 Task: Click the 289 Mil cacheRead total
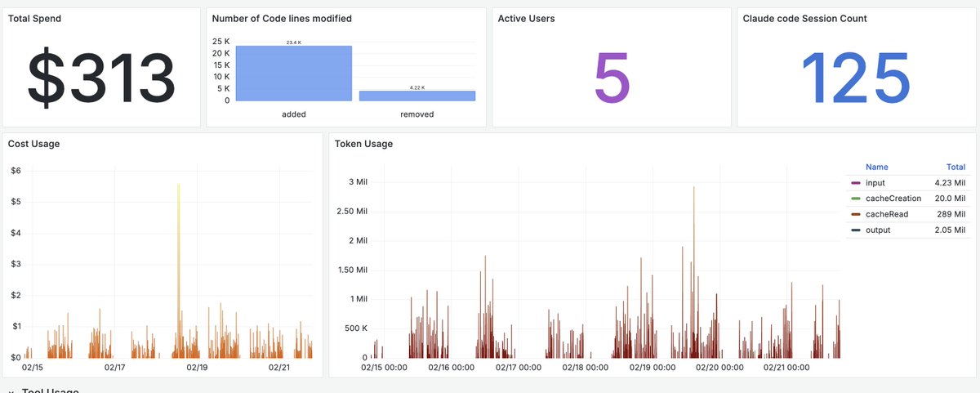952,214
